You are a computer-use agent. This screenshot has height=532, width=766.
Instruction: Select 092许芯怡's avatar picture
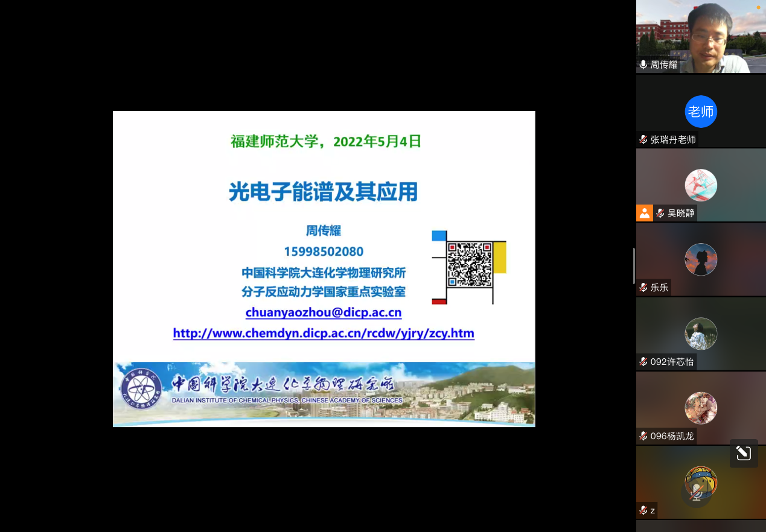pos(701,334)
